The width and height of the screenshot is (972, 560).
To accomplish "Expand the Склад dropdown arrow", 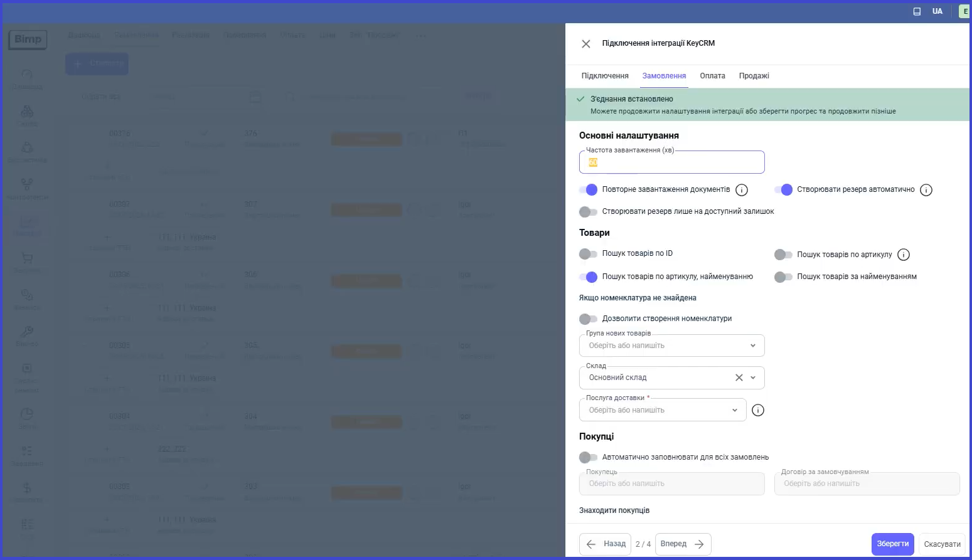I will tap(753, 378).
